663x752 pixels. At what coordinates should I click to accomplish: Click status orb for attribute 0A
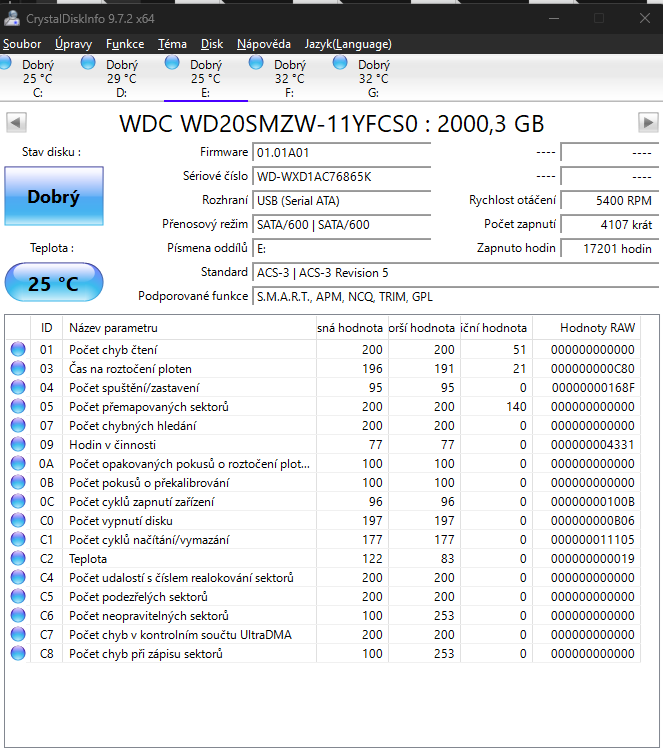pyautogui.click(x=18, y=463)
